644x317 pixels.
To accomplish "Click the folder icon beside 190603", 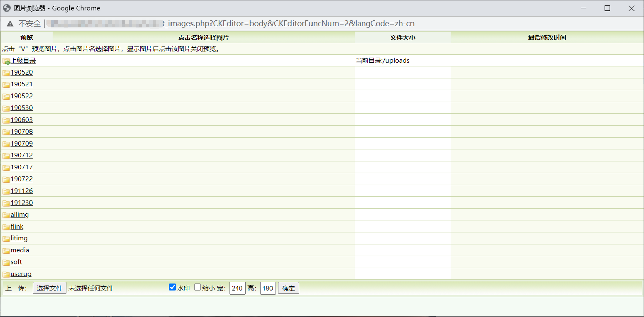I will [x=6, y=120].
